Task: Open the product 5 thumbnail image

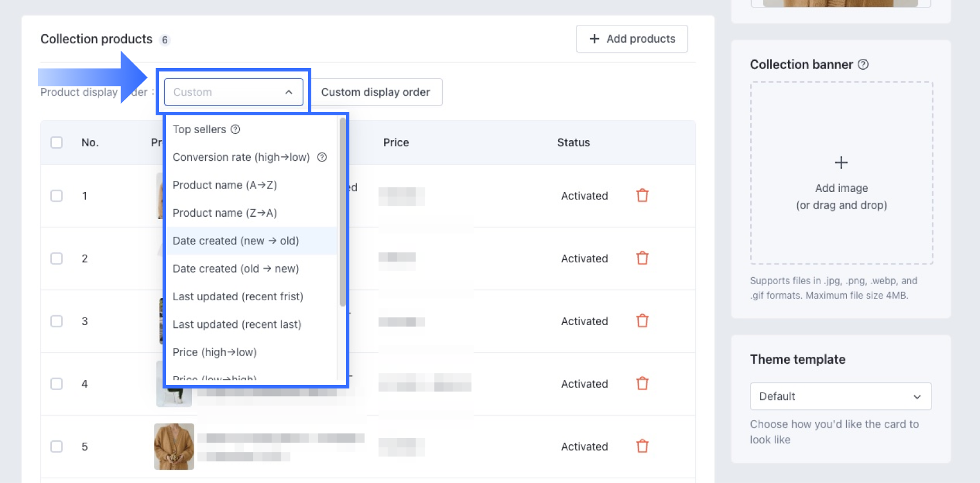Action: [x=174, y=447]
